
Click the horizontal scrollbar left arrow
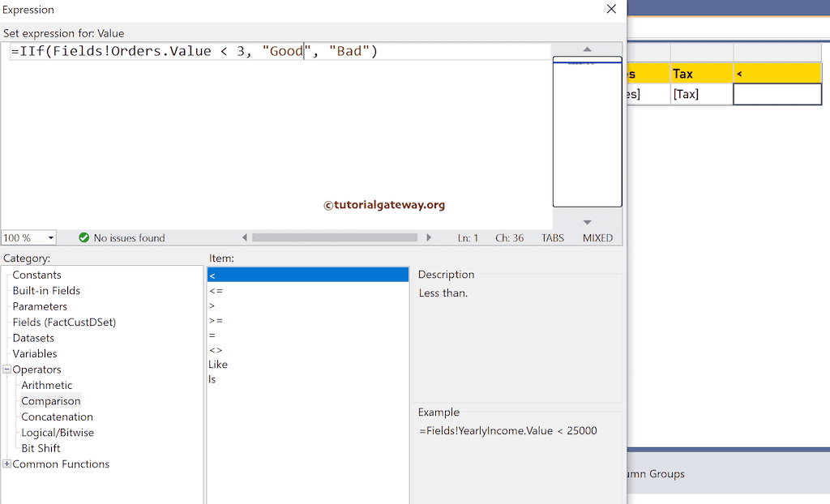pos(245,237)
